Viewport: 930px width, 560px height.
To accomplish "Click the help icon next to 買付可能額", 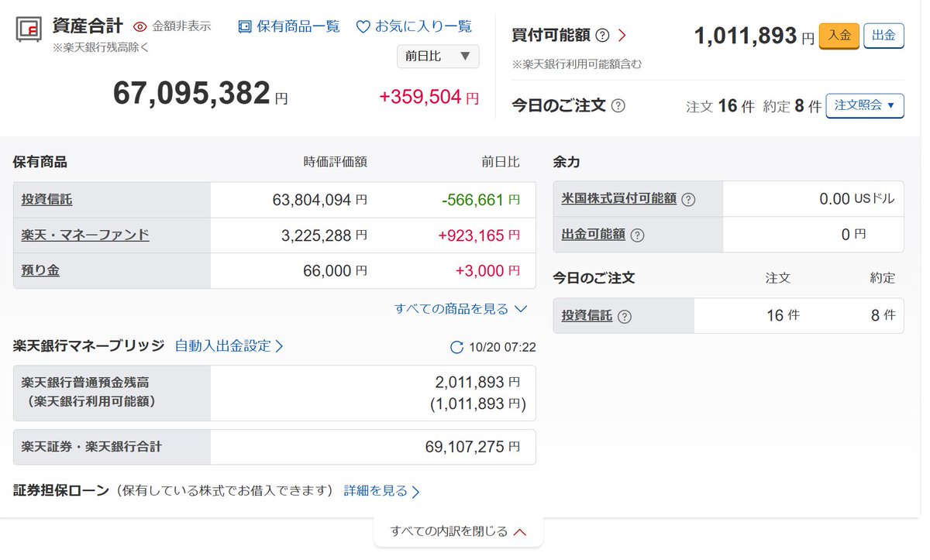I will pos(602,36).
